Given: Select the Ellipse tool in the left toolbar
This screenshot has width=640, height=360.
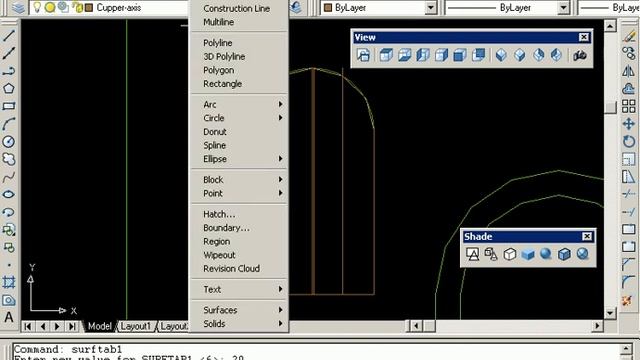Looking at the screenshot, I should [x=9, y=194].
